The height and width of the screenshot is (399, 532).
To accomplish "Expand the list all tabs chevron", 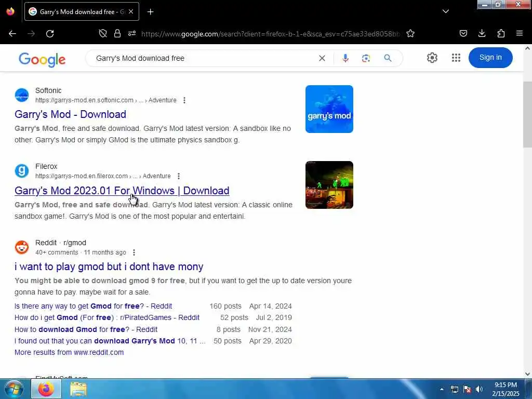I will [x=446, y=11].
